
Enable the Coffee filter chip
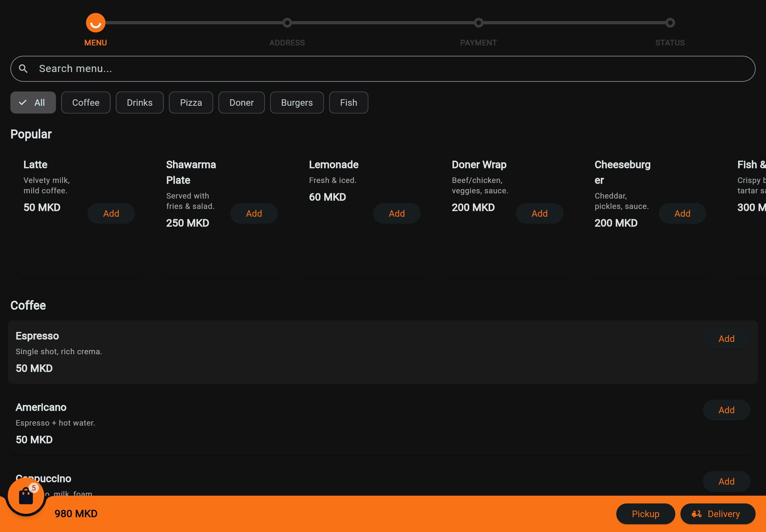coord(86,103)
